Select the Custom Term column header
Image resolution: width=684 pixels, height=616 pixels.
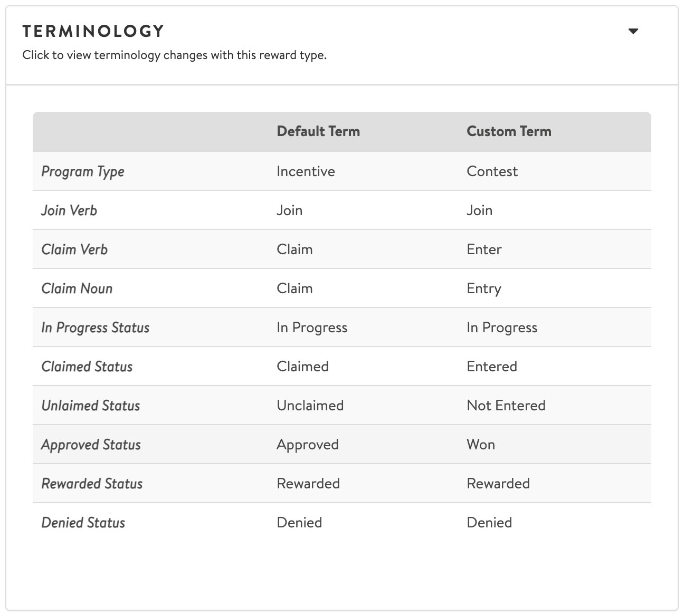point(508,131)
